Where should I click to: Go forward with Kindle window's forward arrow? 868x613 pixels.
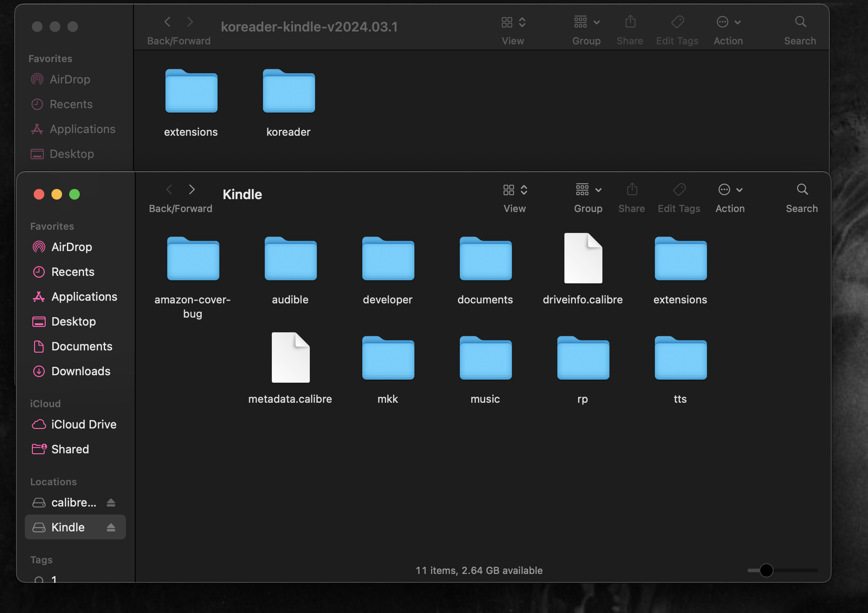[192, 190]
